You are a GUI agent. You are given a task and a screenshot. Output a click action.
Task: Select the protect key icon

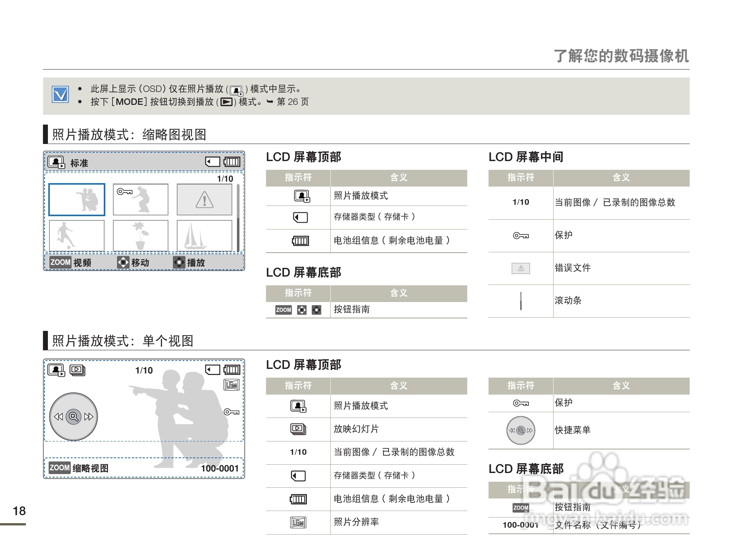(520, 236)
